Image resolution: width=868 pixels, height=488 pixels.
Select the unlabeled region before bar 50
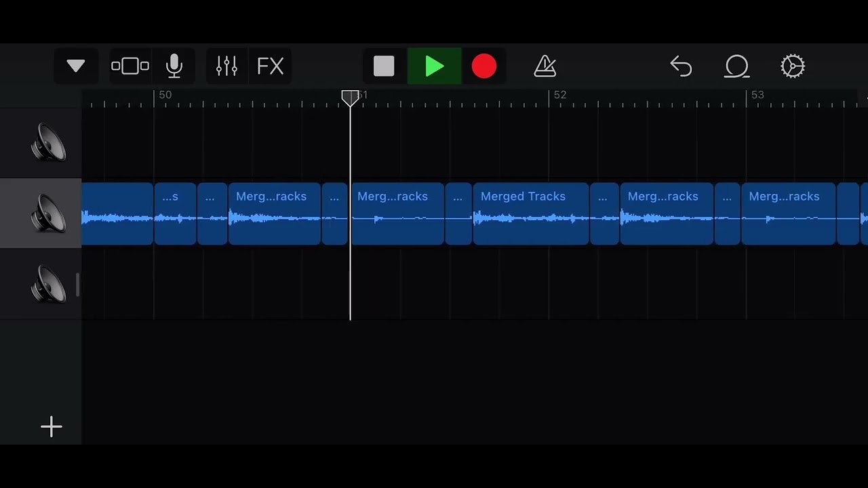(117, 213)
